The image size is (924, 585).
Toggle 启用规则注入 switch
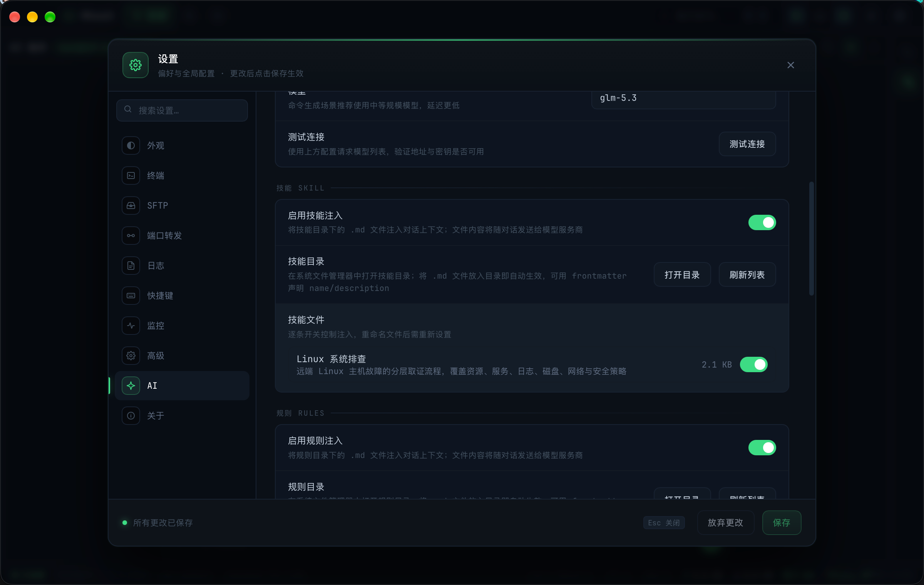[762, 448]
